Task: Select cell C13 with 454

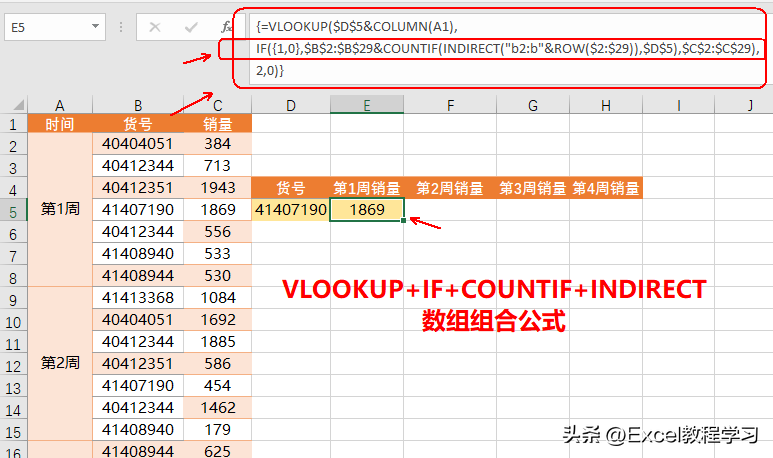Action: tap(217, 386)
